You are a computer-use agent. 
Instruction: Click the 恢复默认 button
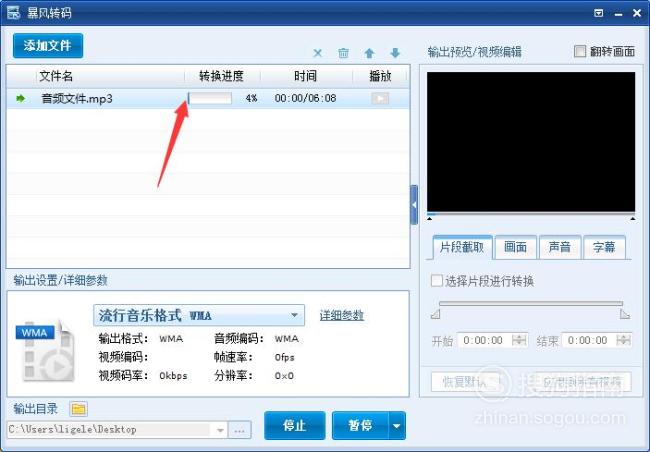466,382
